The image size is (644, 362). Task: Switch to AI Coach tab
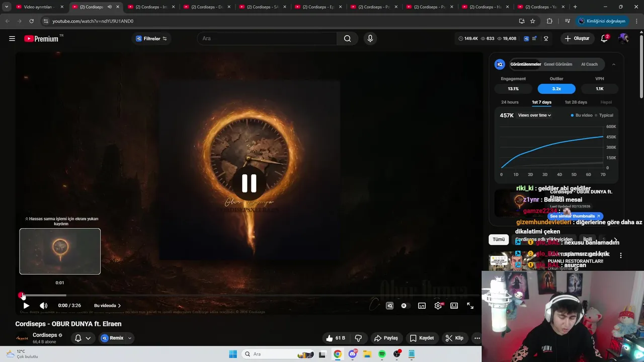589,64
